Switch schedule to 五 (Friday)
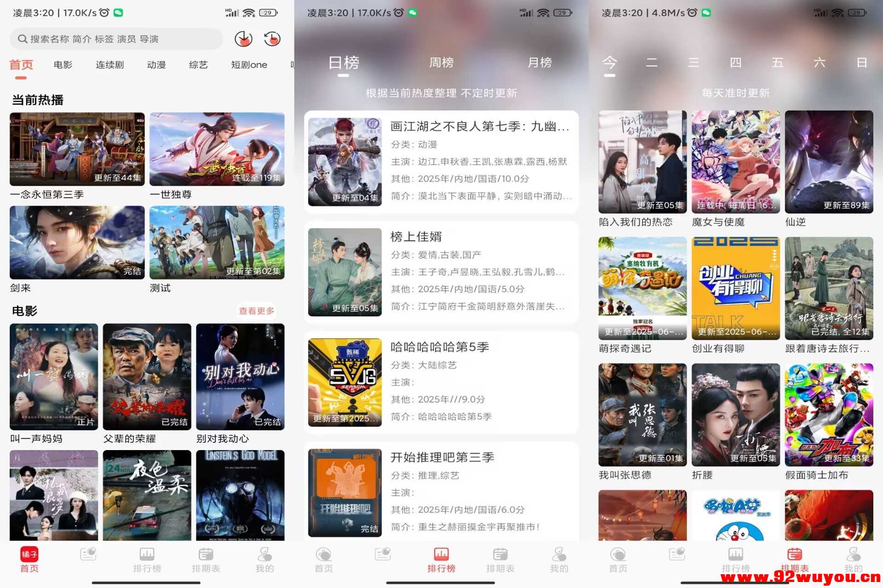Screen dimensions: 883x588 pyautogui.click(x=777, y=63)
